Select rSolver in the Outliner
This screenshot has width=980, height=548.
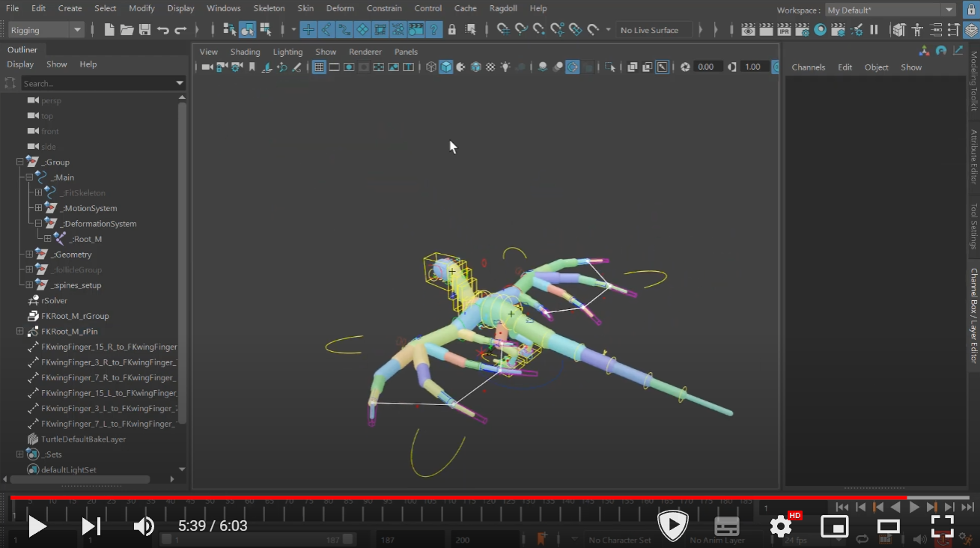tap(54, 301)
